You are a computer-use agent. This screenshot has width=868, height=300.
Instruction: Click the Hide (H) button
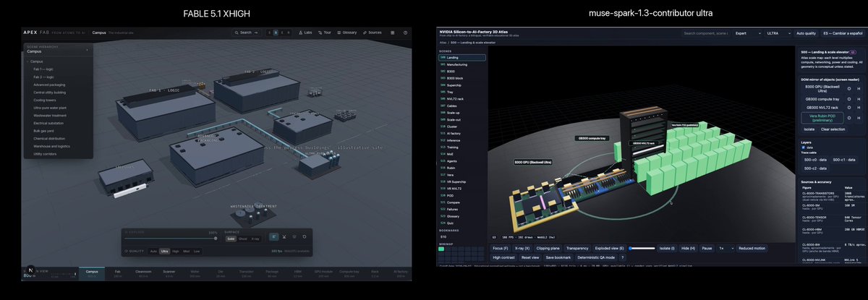[x=688, y=249]
